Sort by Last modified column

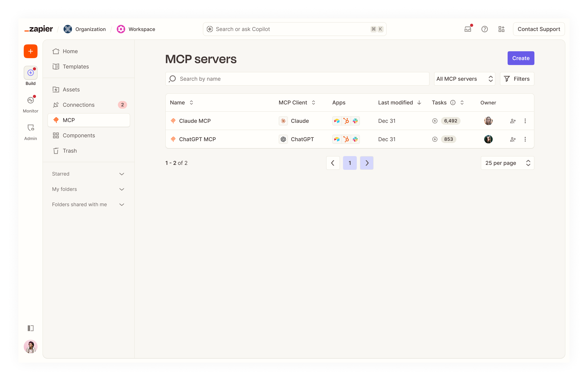pyautogui.click(x=419, y=103)
